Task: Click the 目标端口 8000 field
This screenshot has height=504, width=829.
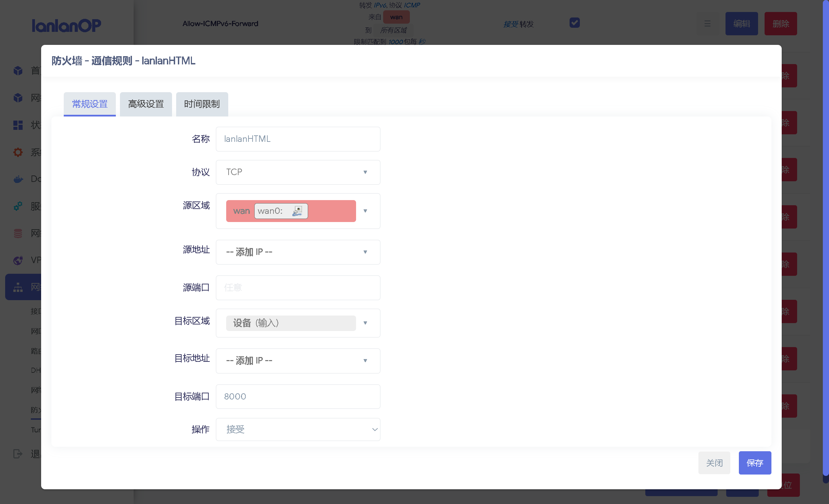Action: pyautogui.click(x=298, y=396)
